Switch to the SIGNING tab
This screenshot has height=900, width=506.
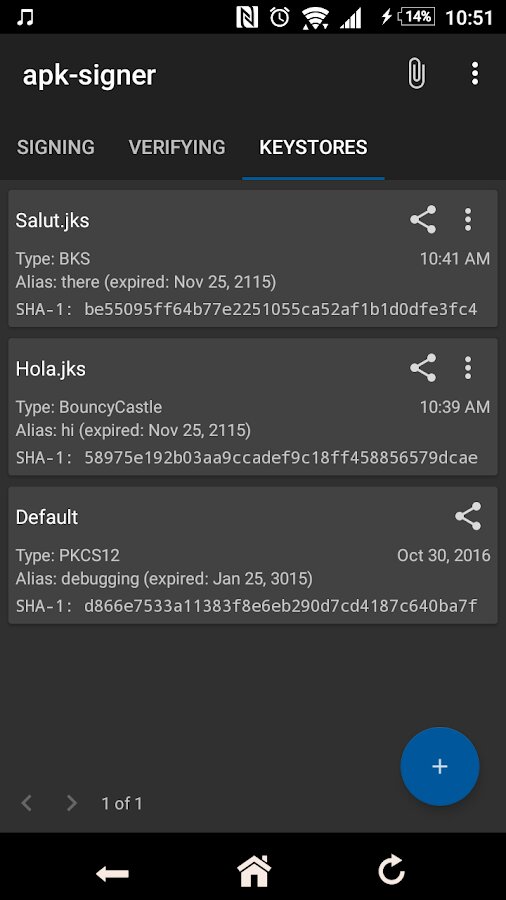click(56, 148)
